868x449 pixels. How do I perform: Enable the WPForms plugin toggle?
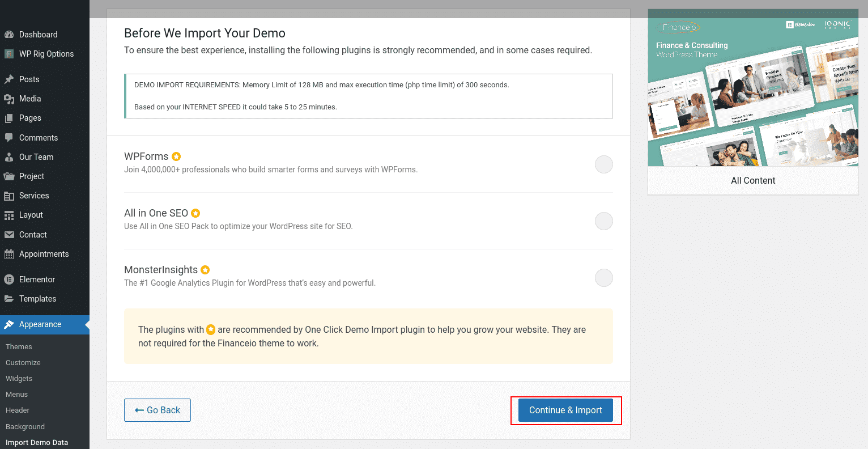604,164
